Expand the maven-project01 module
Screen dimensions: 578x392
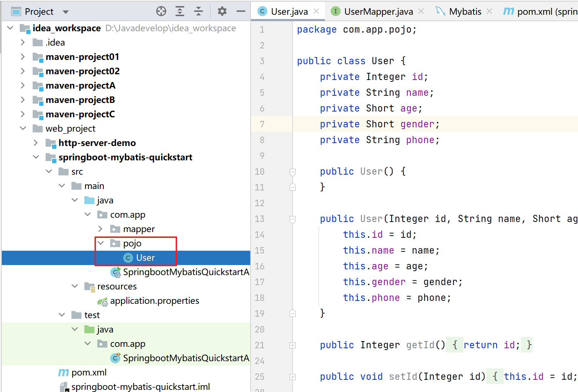click(23, 57)
